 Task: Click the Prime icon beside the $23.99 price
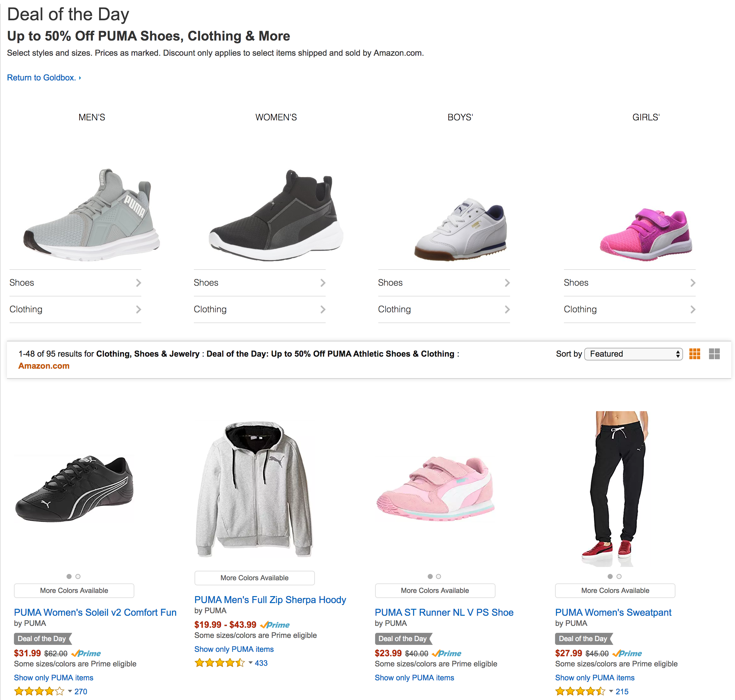pos(446,653)
